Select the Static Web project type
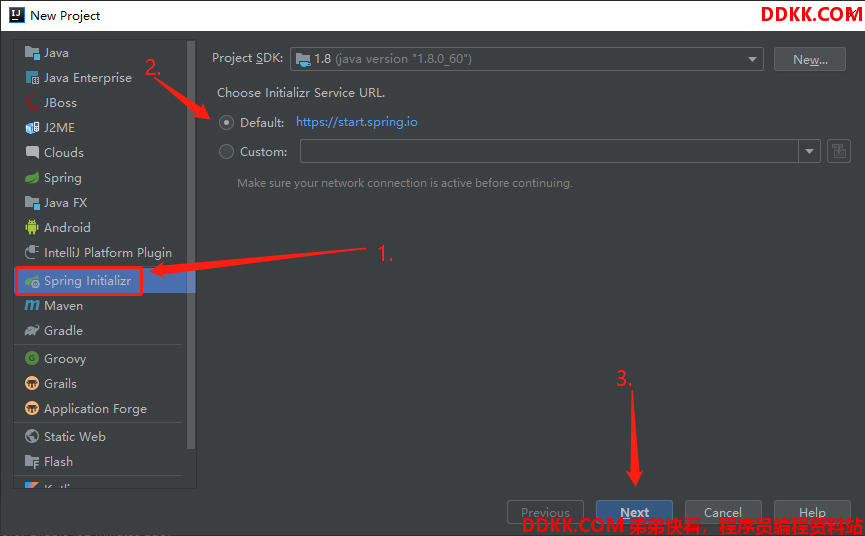 click(x=75, y=436)
